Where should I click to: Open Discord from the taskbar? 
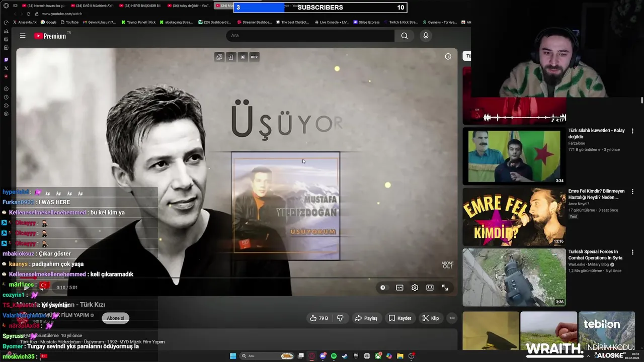tap(323, 356)
